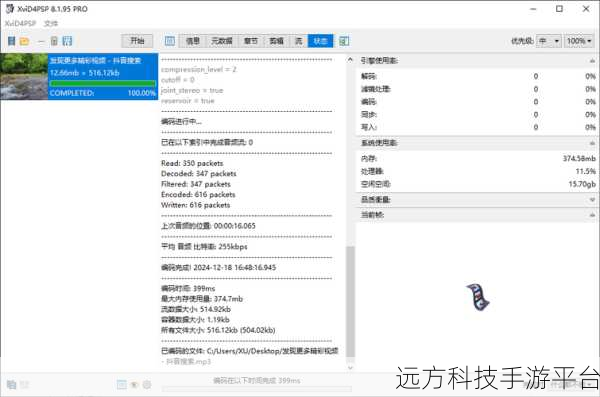Click the video thumbnail of the completed task
Screen dimensions: 600x397
[x=24, y=77]
